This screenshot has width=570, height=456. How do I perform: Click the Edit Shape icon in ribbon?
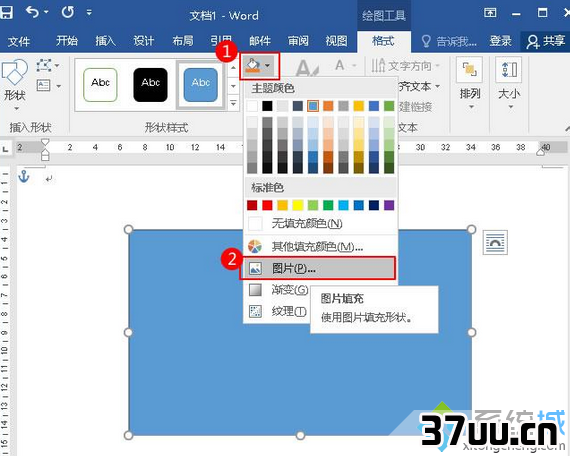click(44, 66)
